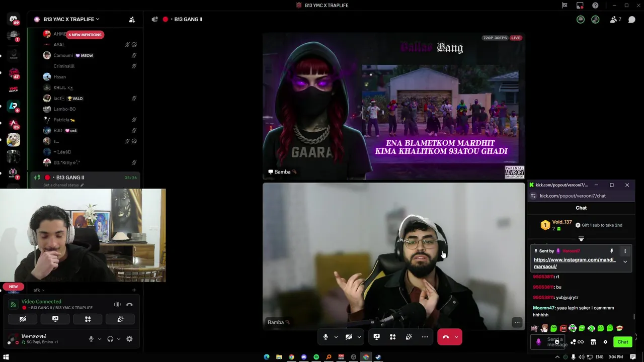The height and width of the screenshot is (362, 644).
Task: Open Kick channel points icon
Action: (573, 342)
